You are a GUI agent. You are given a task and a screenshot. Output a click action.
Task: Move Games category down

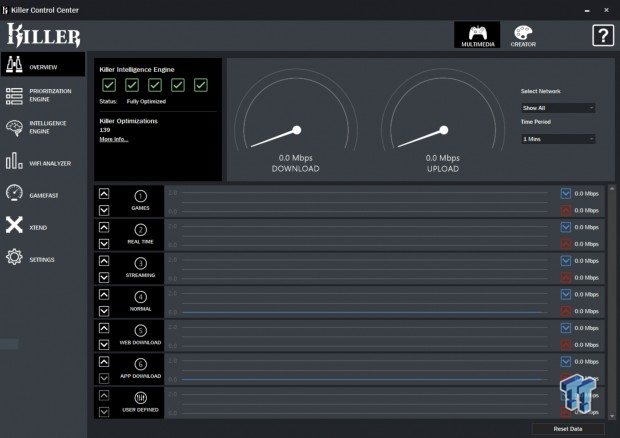coord(104,210)
